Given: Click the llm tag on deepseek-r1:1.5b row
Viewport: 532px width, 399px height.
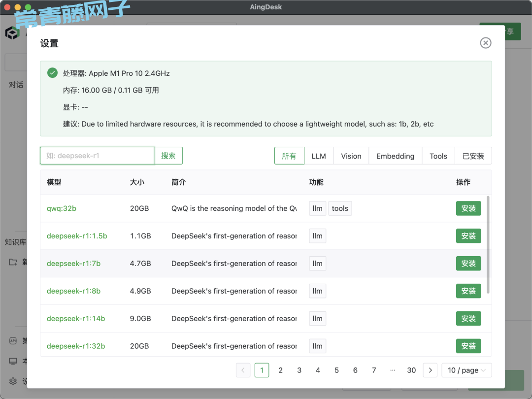Looking at the screenshot, I should [x=318, y=236].
